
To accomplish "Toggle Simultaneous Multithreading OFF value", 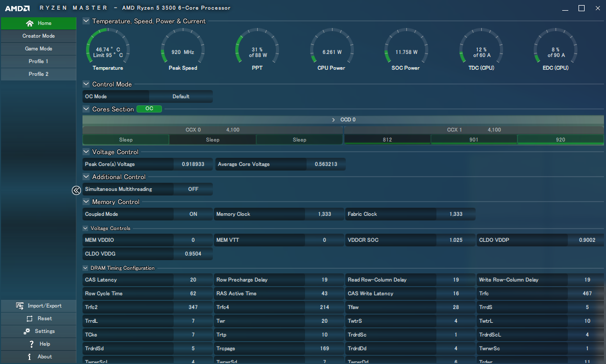I will [x=193, y=189].
